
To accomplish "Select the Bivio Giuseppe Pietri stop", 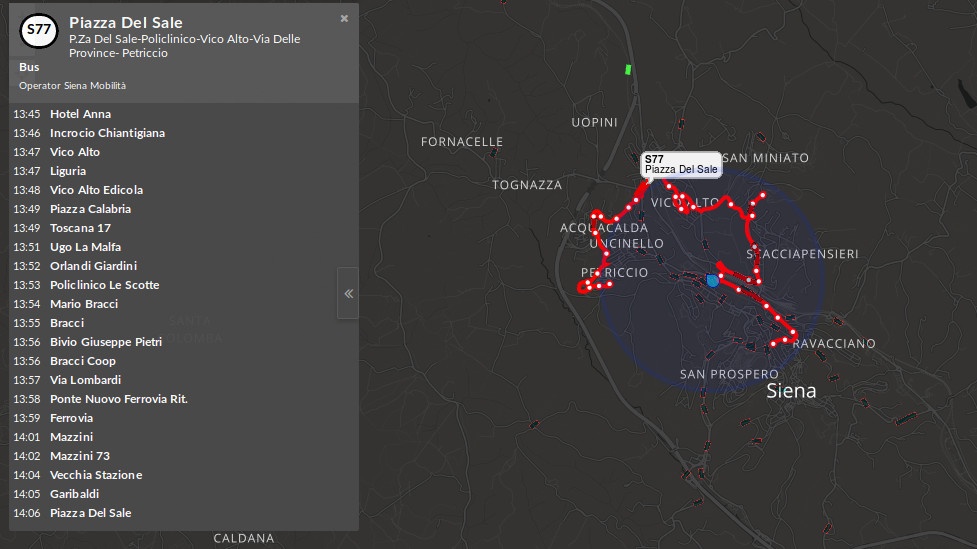I will tap(105, 342).
